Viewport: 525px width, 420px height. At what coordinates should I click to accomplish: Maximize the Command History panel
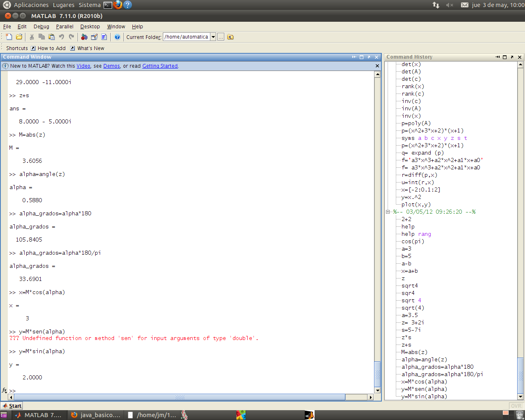(x=505, y=57)
